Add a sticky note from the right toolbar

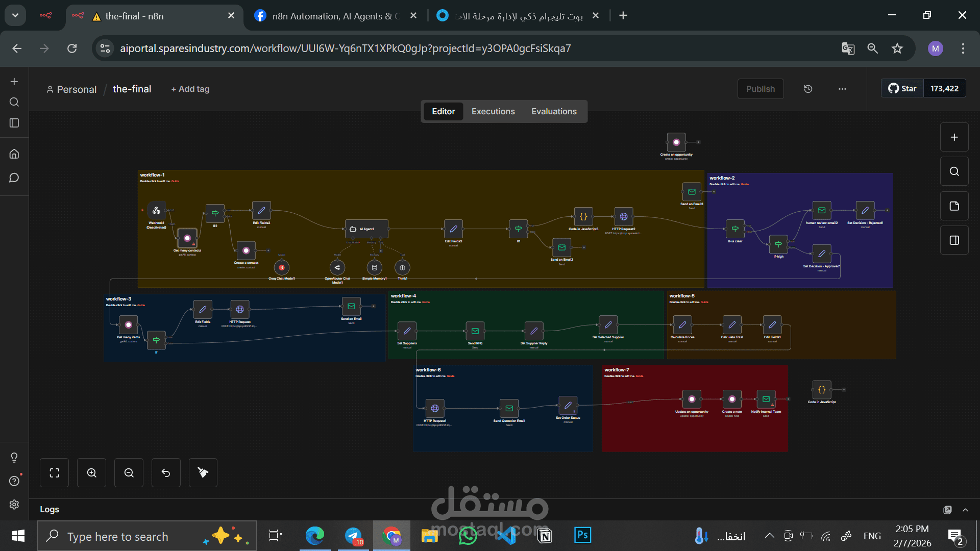(x=954, y=206)
